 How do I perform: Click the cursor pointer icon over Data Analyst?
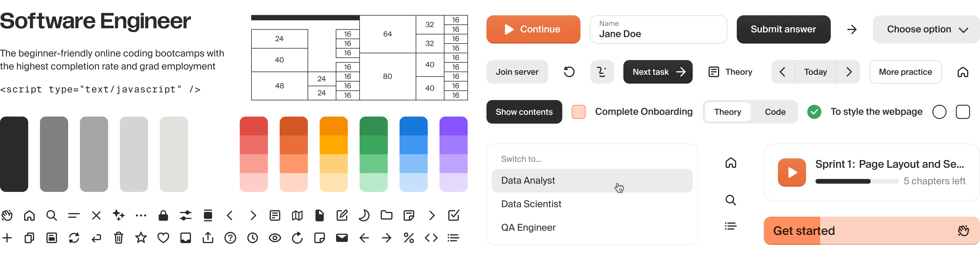619,187
